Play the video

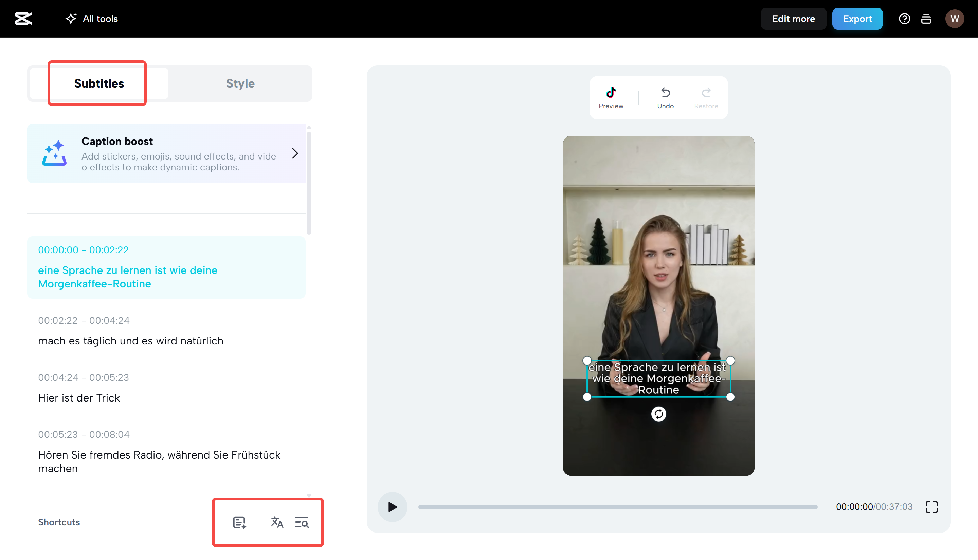392,507
